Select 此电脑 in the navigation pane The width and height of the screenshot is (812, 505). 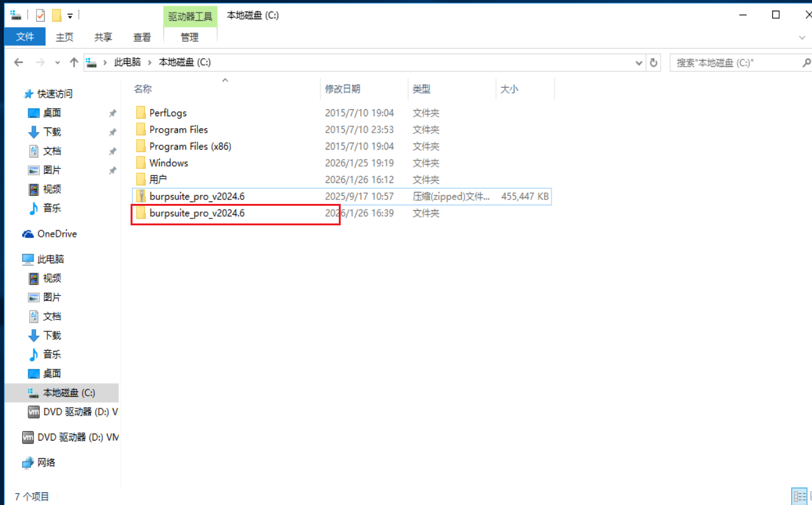[x=52, y=259]
